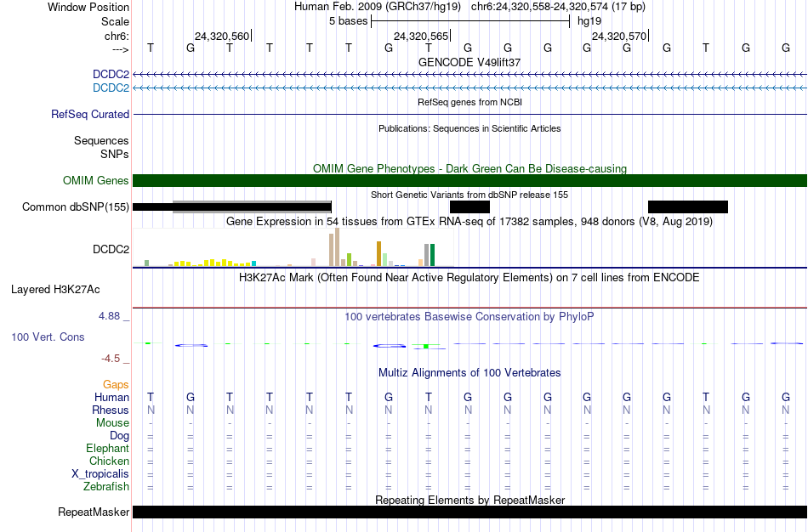This screenshot has width=808, height=532.
Task: Select the Chicken species row label
Action: click(x=109, y=461)
